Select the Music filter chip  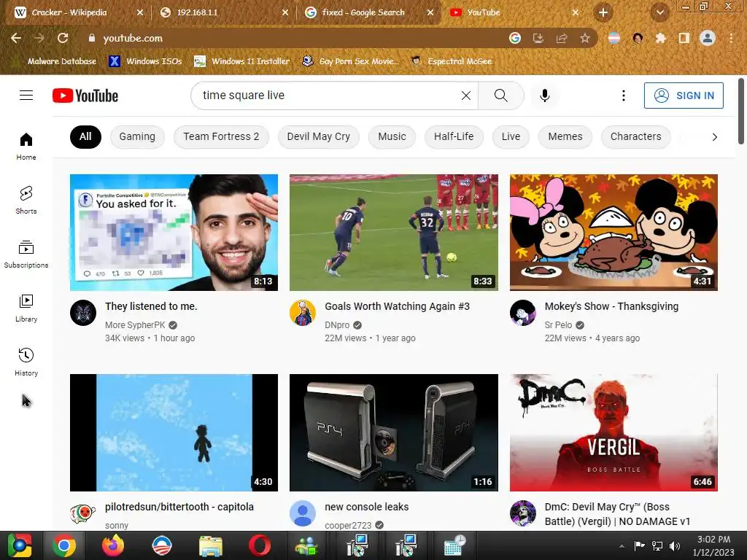pyautogui.click(x=392, y=136)
